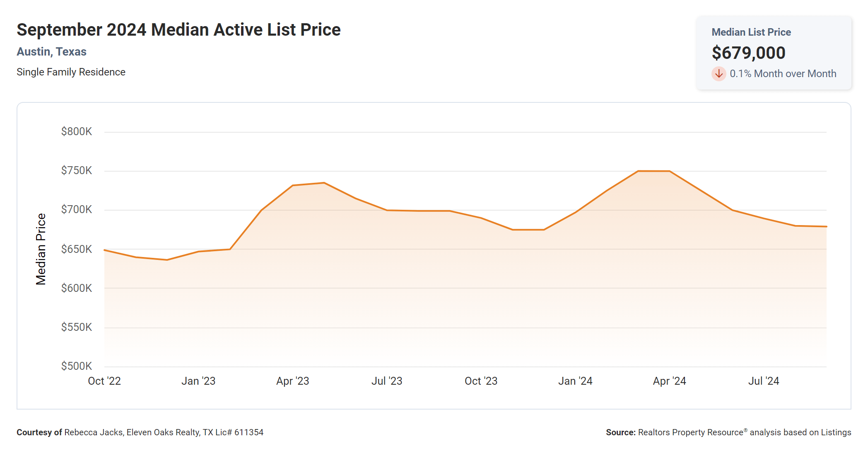Click the Single Family Residence label
The width and height of the screenshot is (868, 456).
click(71, 72)
